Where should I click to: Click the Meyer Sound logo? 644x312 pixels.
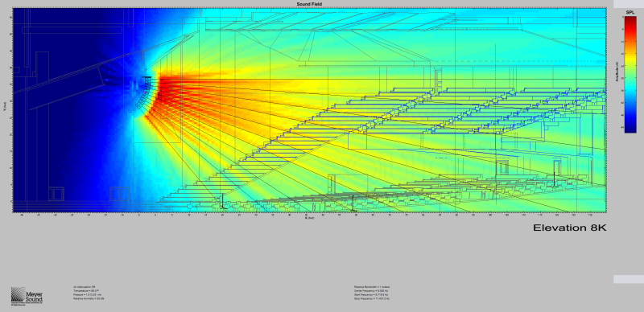pyautogui.click(x=27, y=296)
